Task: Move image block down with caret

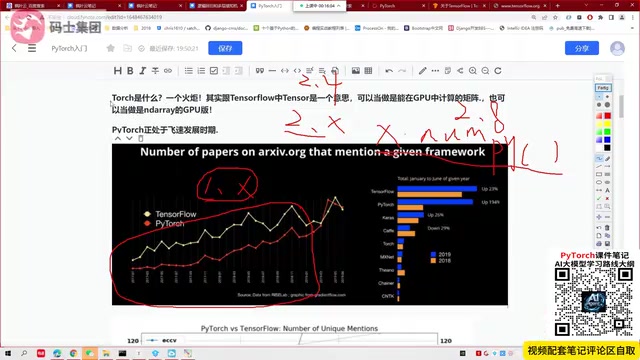Action: (x=129, y=139)
